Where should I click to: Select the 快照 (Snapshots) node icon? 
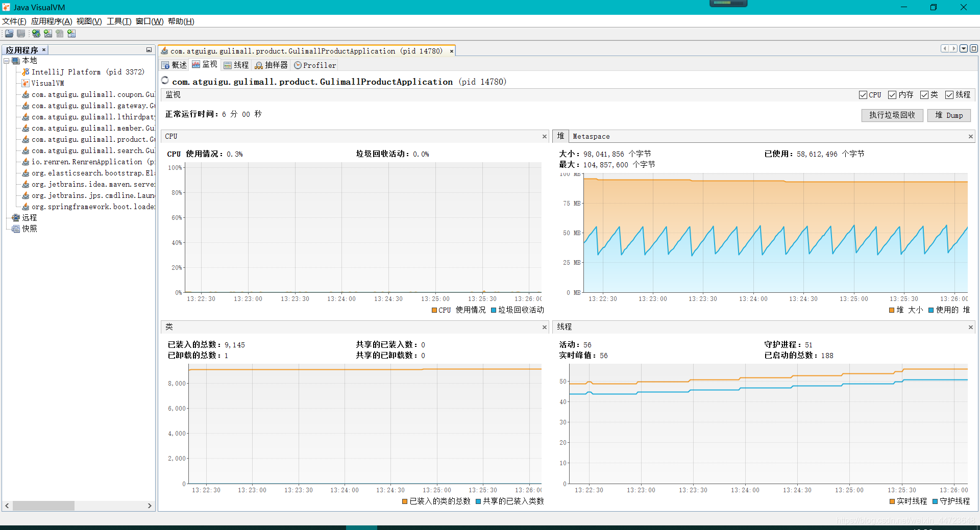point(16,229)
